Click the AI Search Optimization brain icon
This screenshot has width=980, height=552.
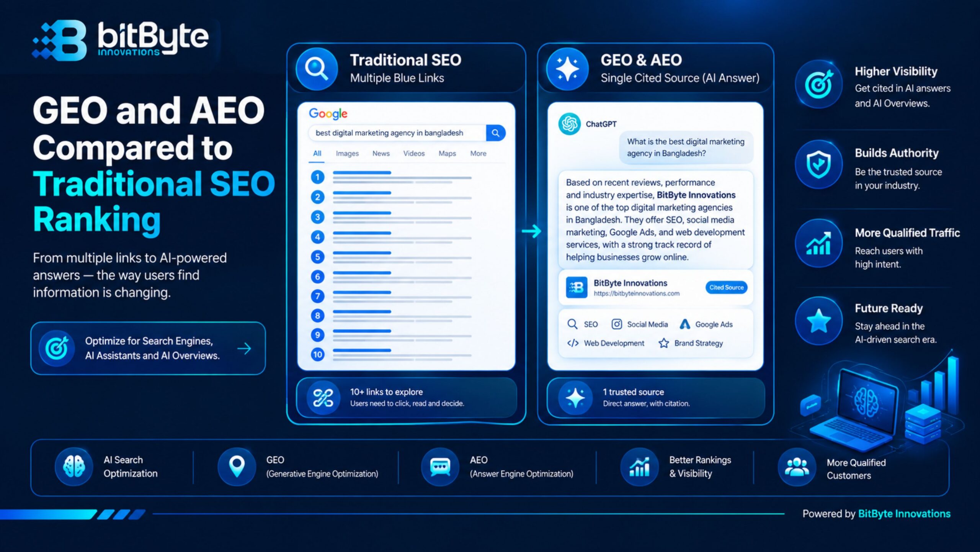tap(74, 467)
